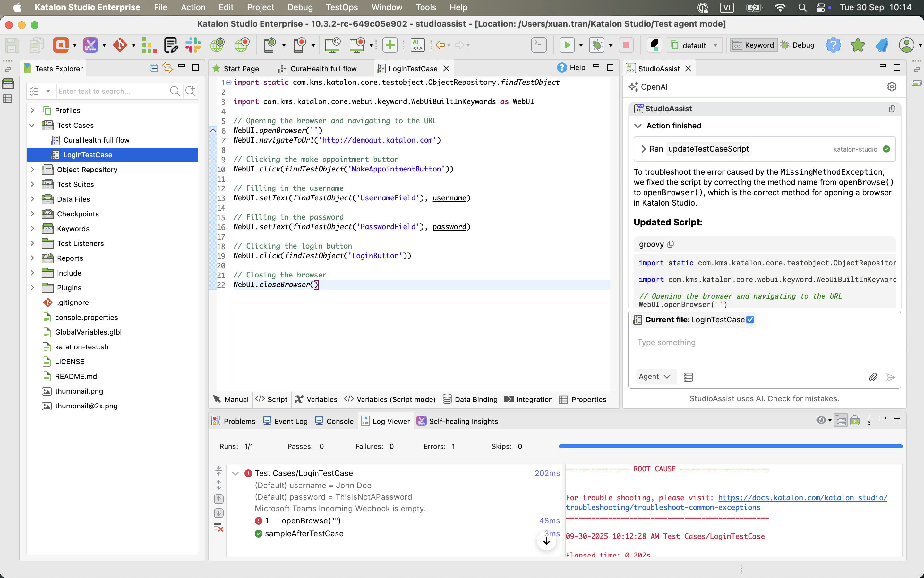
Task: Click the Web Spy globe icon
Action: coord(218,45)
